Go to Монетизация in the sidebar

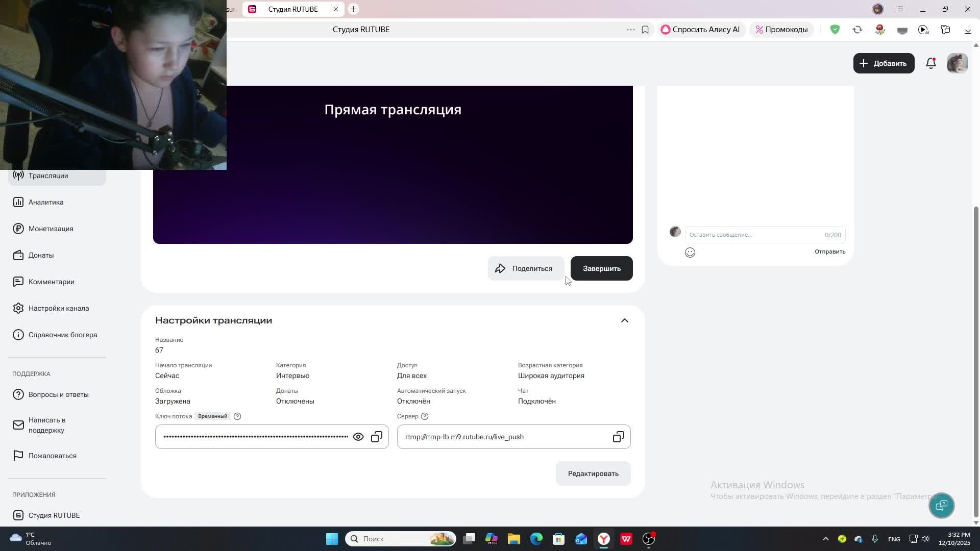point(51,229)
